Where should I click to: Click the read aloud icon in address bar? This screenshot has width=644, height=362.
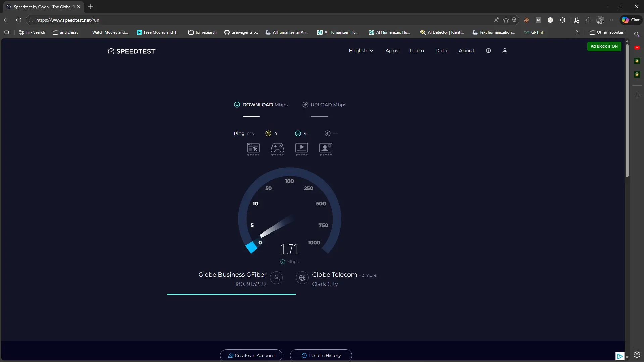(497, 20)
